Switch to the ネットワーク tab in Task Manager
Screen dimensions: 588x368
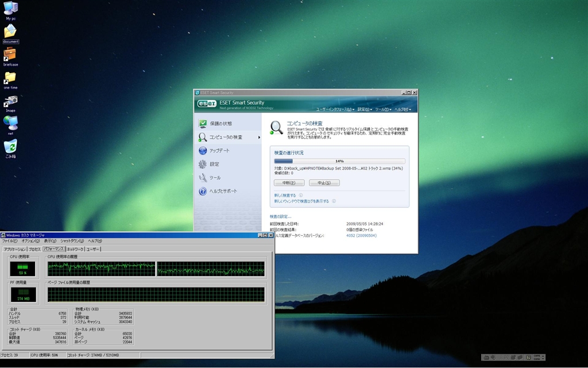click(x=75, y=249)
